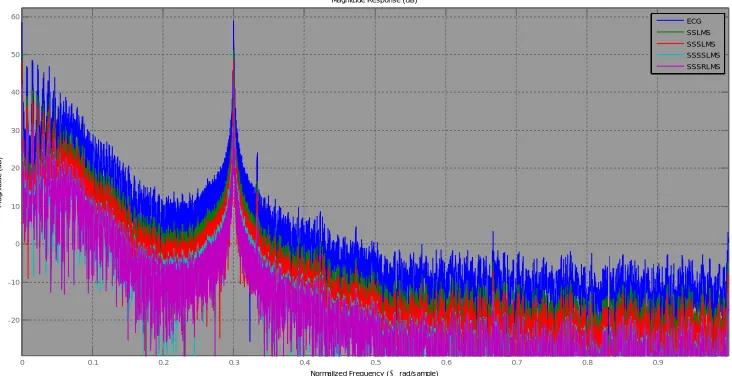Viewport: 732px width, 376px height.
Task: Click the x-axis tick label 0.6
Action: click(x=446, y=362)
